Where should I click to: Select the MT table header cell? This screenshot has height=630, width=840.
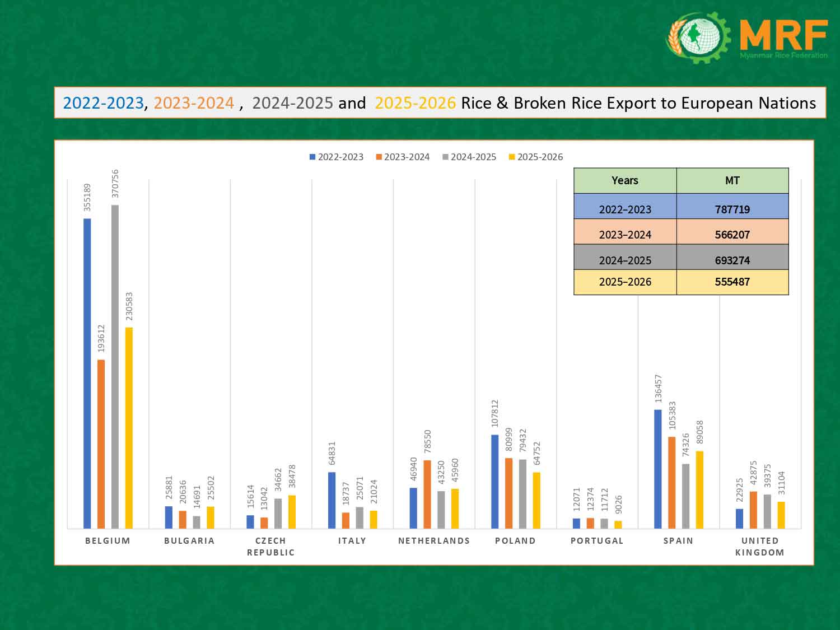732,181
